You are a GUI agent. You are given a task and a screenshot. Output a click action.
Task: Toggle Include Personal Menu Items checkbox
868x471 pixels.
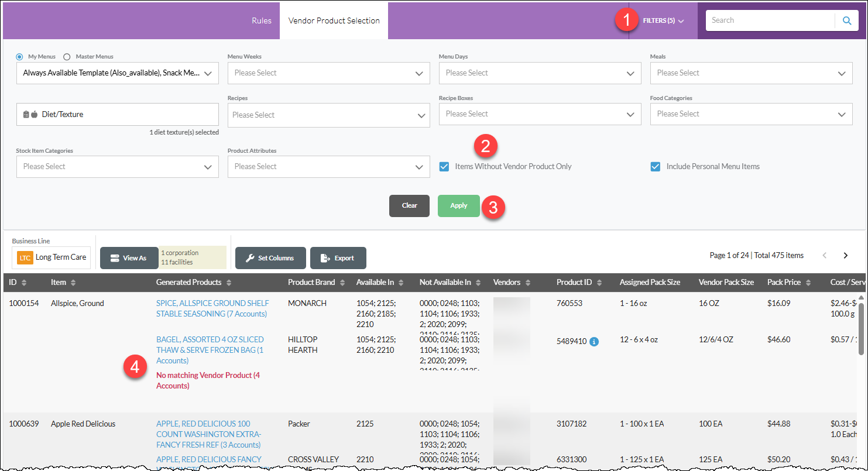pos(656,167)
